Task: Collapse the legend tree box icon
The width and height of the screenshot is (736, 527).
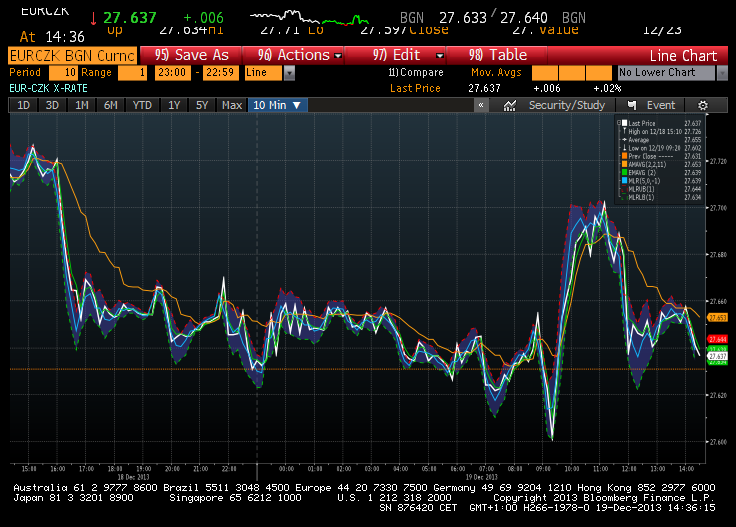Action: (x=619, y=123)
